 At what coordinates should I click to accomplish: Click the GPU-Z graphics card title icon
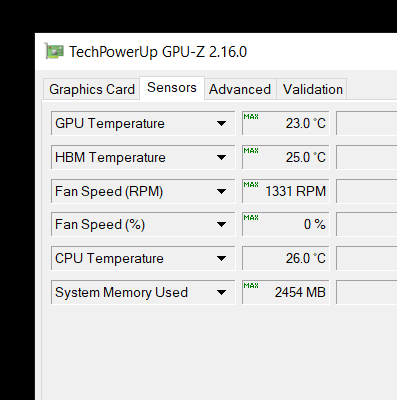coord(54,51)
